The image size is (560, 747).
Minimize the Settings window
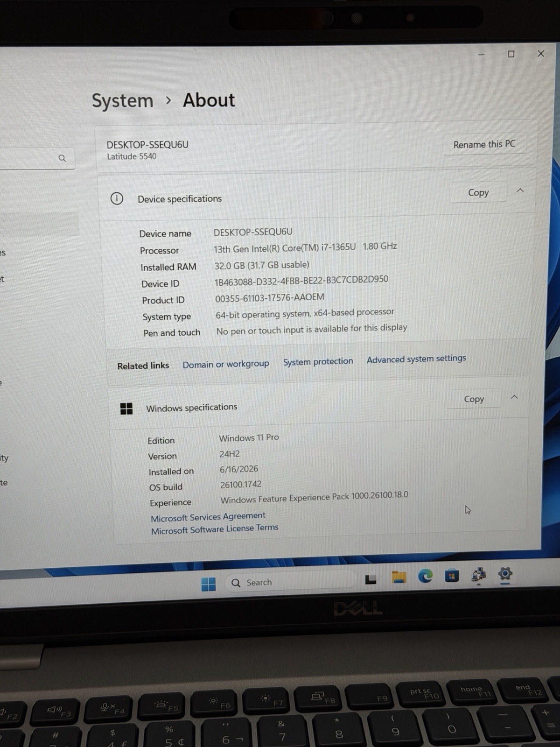(x=481, y=55)
